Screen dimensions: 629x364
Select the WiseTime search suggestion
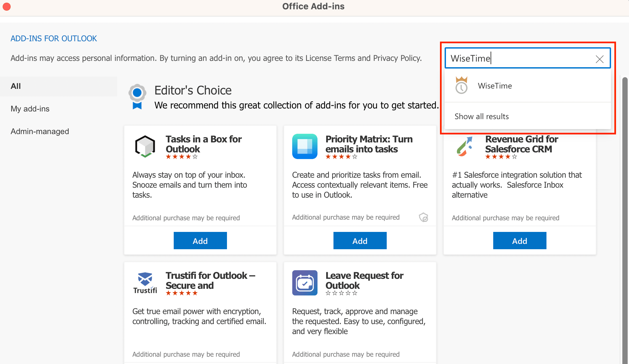pyautogui.click(x=495, y=86)
